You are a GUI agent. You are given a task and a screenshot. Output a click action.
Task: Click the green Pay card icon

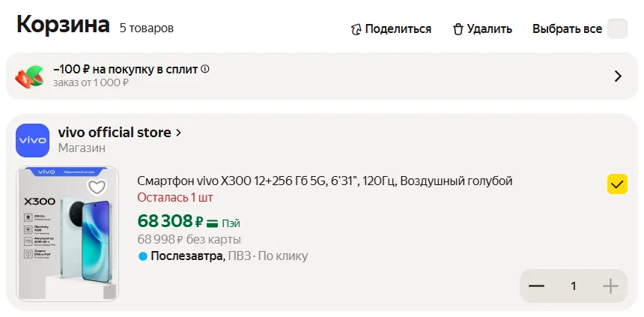point(212,223)
